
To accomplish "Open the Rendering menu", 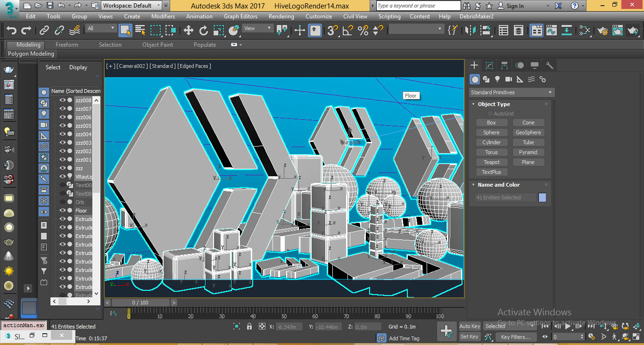I will 281,16.
